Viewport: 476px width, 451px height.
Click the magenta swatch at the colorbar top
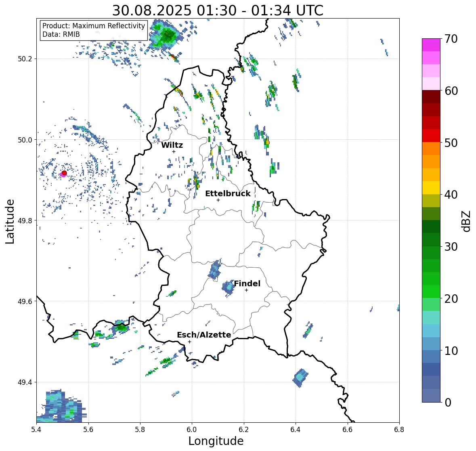431,45
